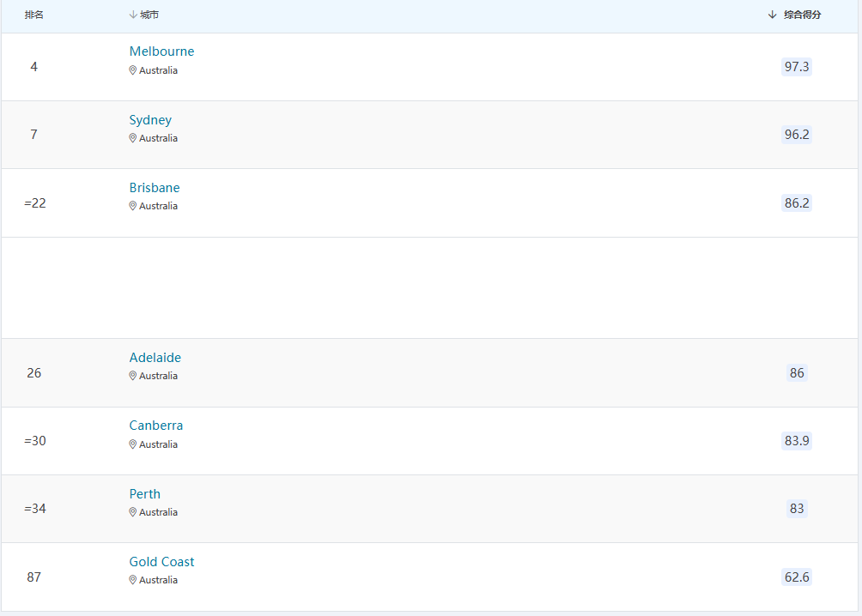862x616 pixels.
Task: Click the 排名 column header
Action: (x=34, y=15)
